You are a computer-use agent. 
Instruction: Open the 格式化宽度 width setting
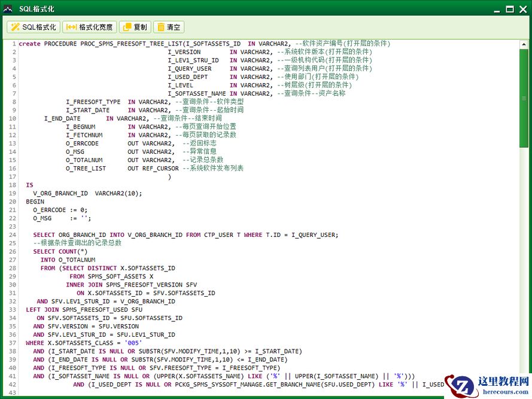[x=90, y=27]
